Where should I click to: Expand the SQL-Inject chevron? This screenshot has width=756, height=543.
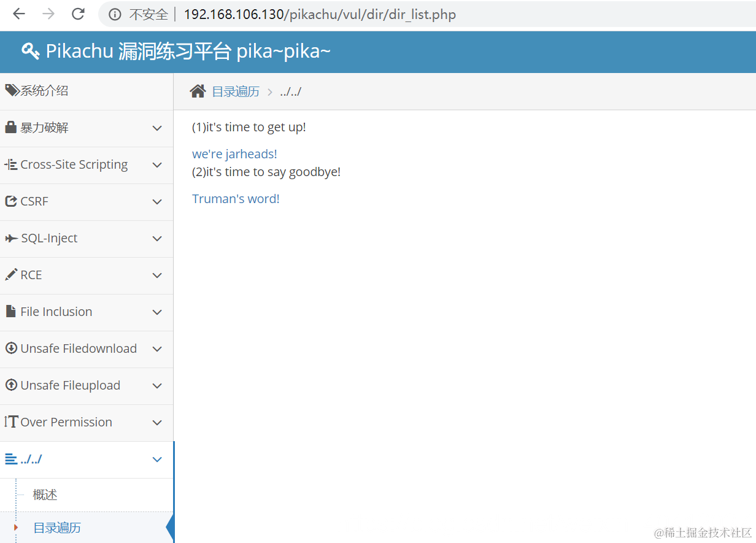(157, 239)
